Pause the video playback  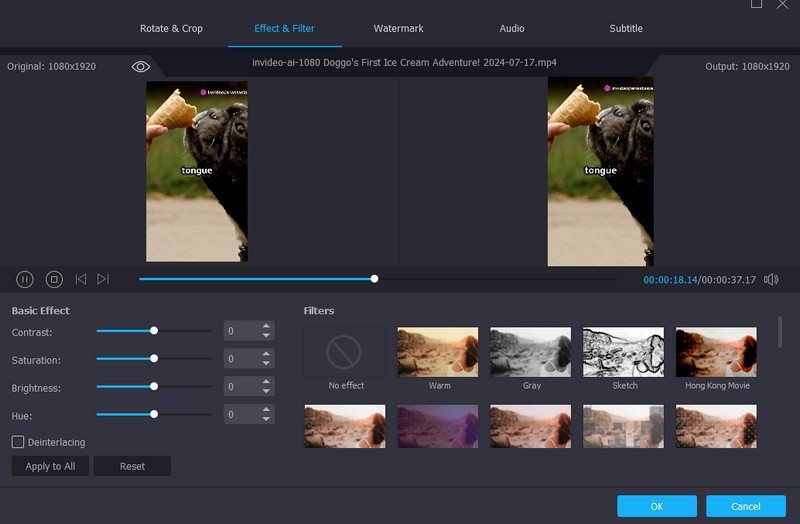[25, 280]
